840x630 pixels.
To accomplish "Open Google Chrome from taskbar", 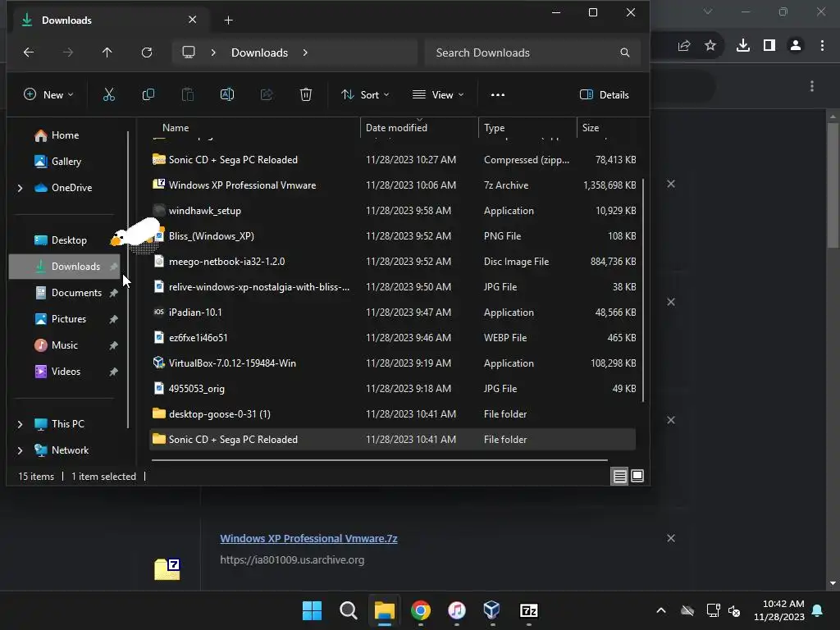I will pyautogui.click(x=421, y=610).
